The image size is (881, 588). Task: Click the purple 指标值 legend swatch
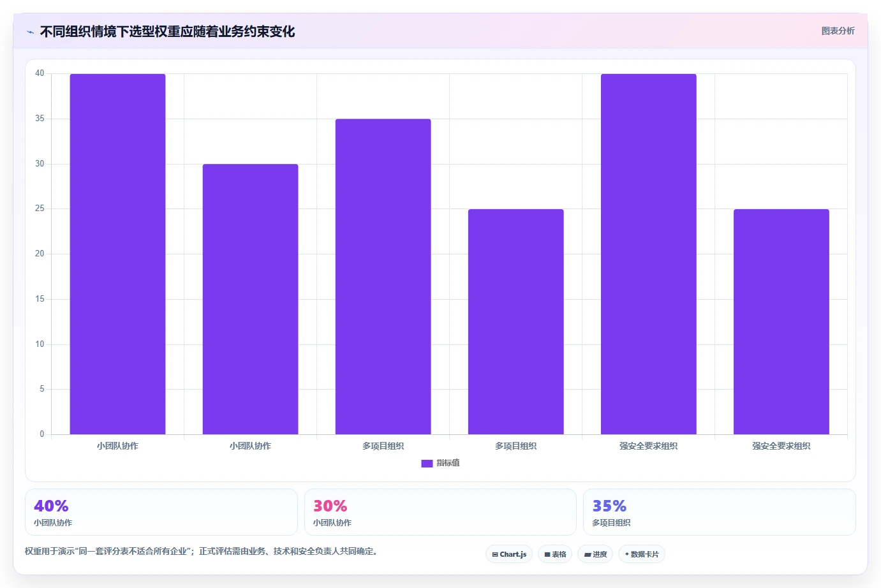427,464
